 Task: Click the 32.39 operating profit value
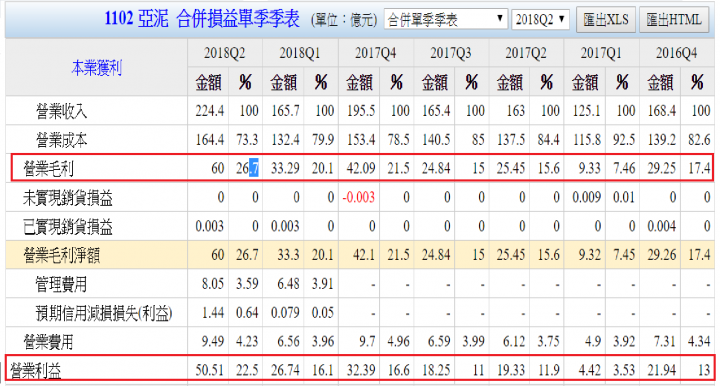(360, 370)
